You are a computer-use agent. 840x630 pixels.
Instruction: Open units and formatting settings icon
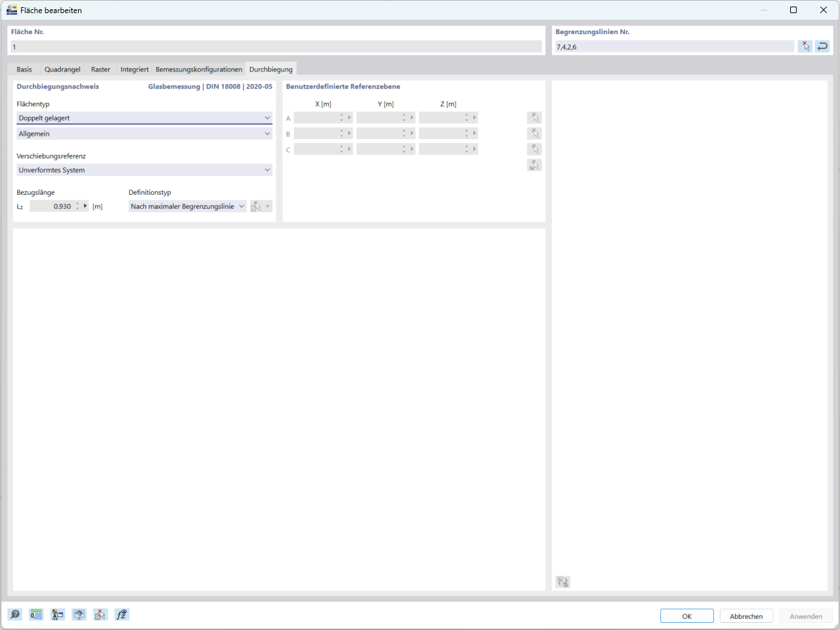[57, 614]
